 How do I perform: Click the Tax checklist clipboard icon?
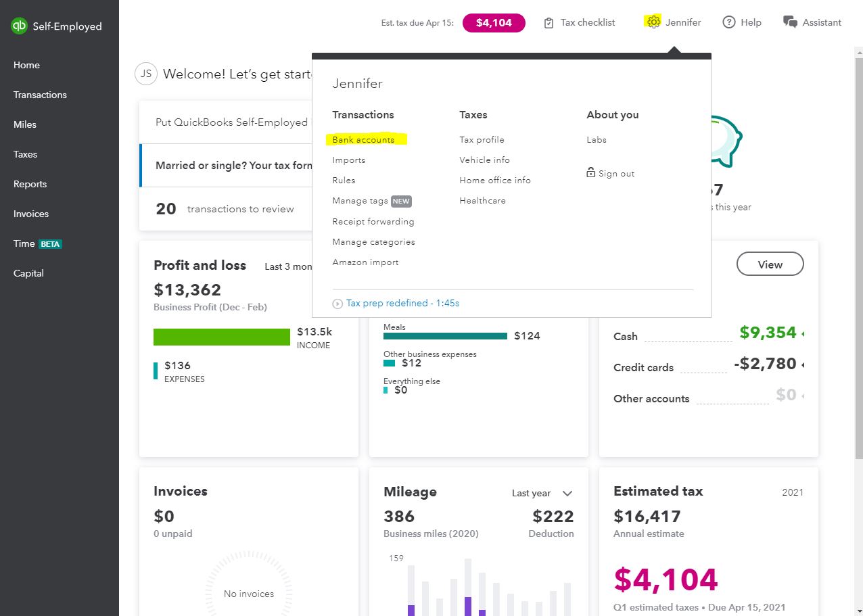click(549, 23)
